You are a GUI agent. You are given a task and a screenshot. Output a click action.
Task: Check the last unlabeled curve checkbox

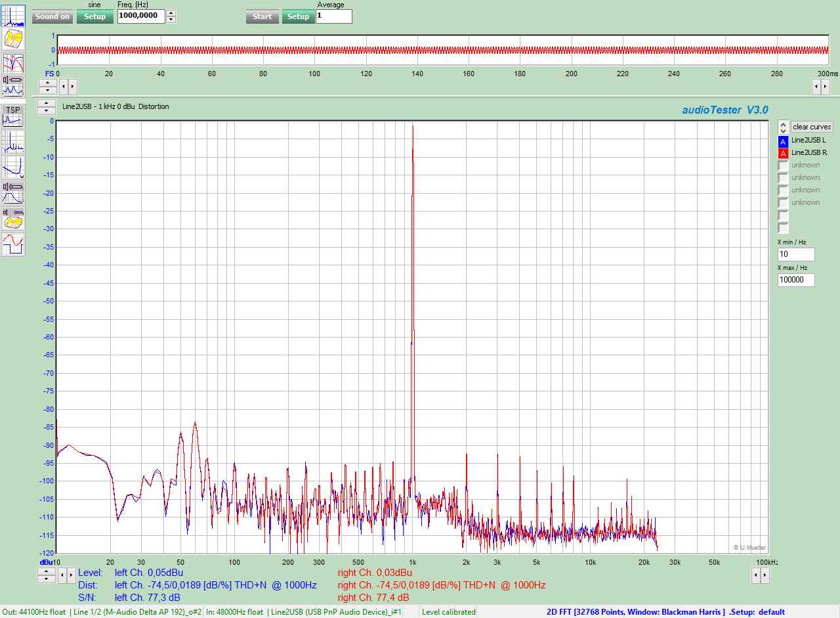[x=783, y=228]
